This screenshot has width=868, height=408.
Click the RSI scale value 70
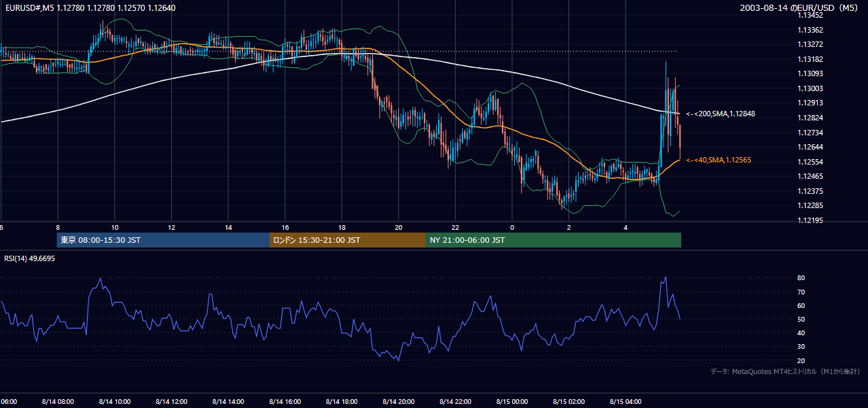click(x=801, y=292)
